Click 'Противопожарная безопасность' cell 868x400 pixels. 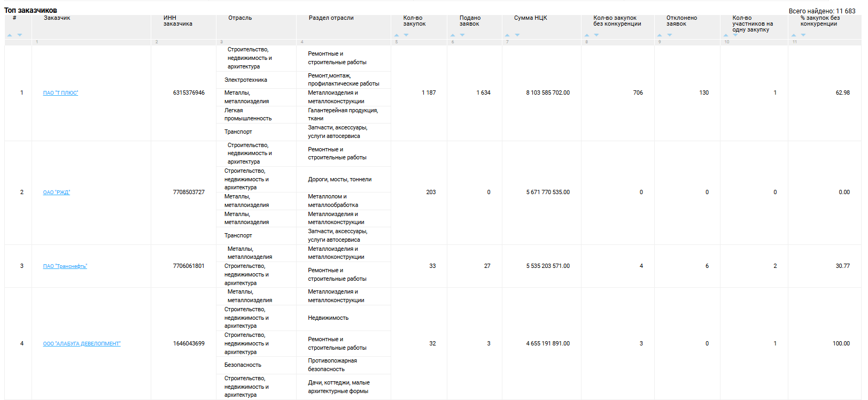[332, 365]
